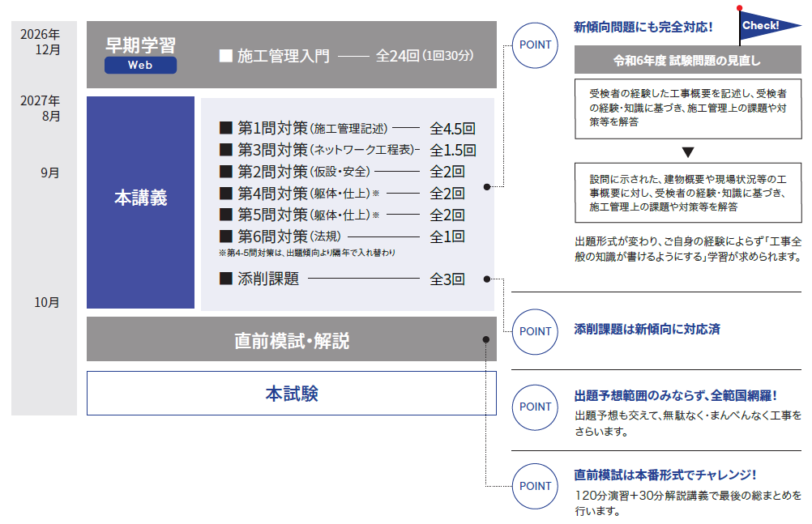
Task: Click the black square bullet of 第6問対策
Action: tap(226, 236)
